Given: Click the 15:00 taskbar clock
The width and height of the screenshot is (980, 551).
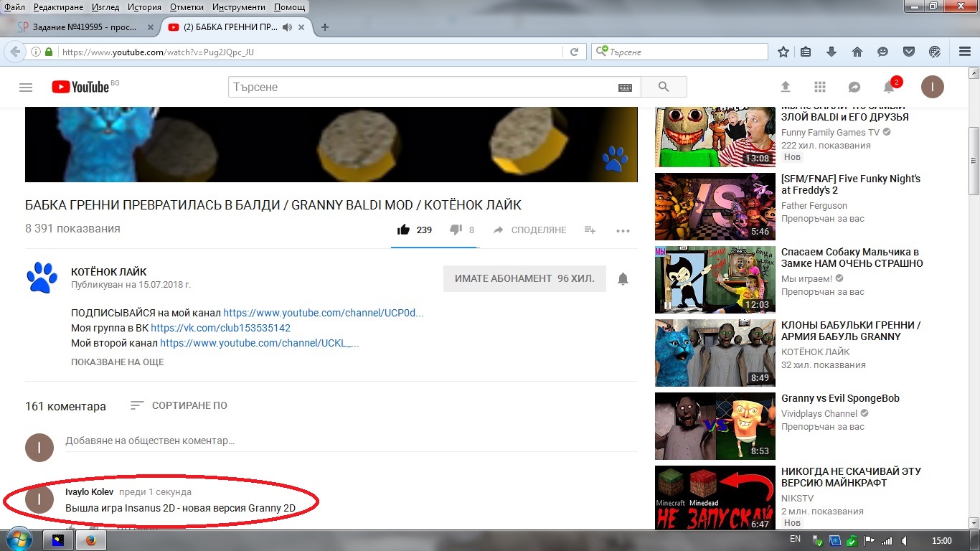Looking at the screenshot, I should 941,540.
